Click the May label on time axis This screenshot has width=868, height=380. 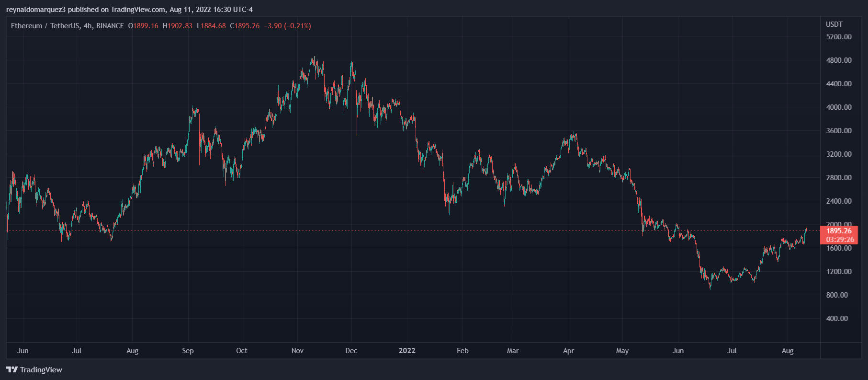tap(622, 351)
